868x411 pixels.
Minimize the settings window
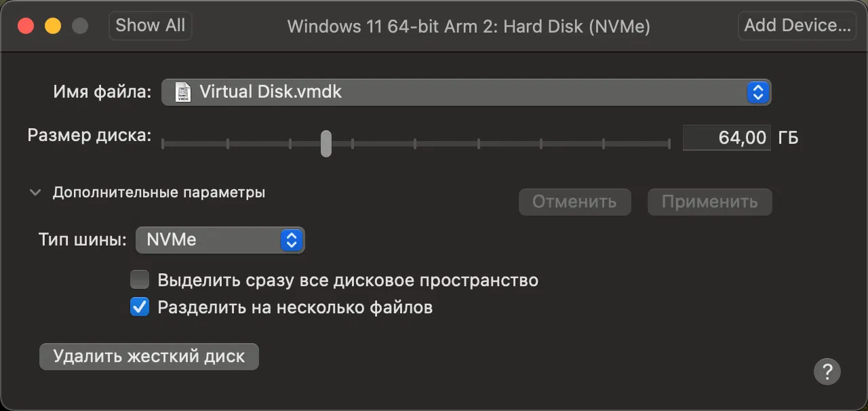pos(53,26)
